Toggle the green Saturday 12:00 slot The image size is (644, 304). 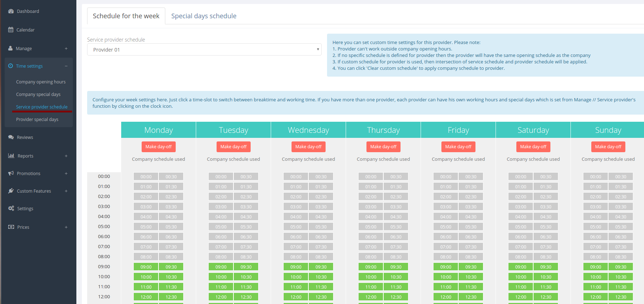click(x=521, y=297)
